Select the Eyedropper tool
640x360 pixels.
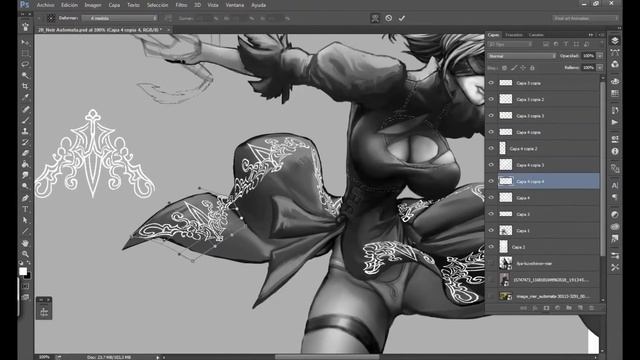[25, 97]
